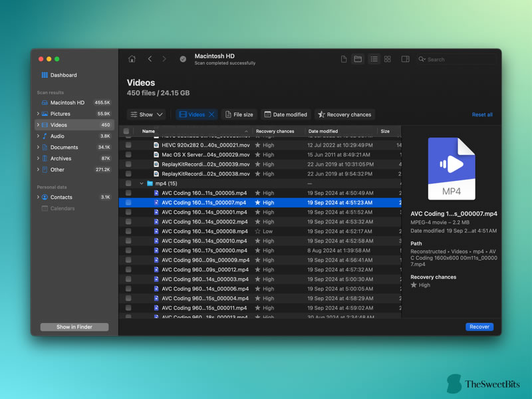Click the MP4 preview thumbnail
Viewport: 532px width, 399px height.
coord(452,169)
